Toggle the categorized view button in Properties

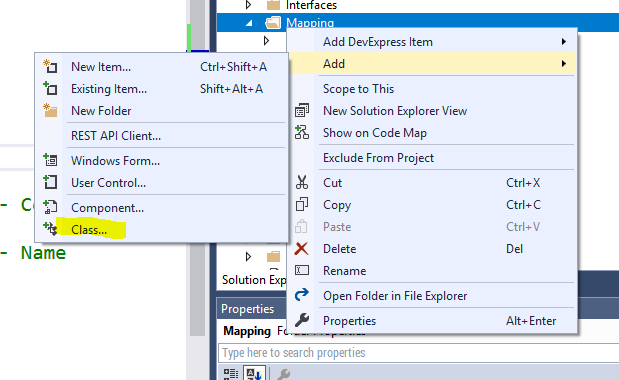[x=231, y=373]
